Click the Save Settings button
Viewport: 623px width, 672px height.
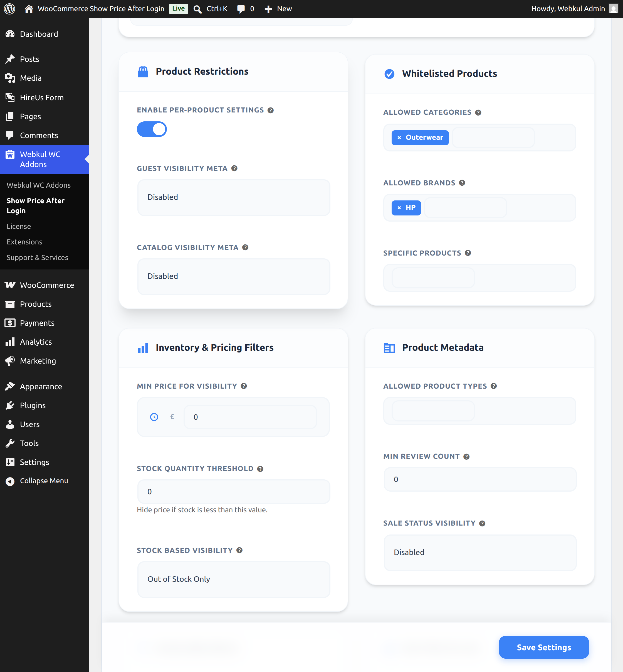(x=544, y=647)
